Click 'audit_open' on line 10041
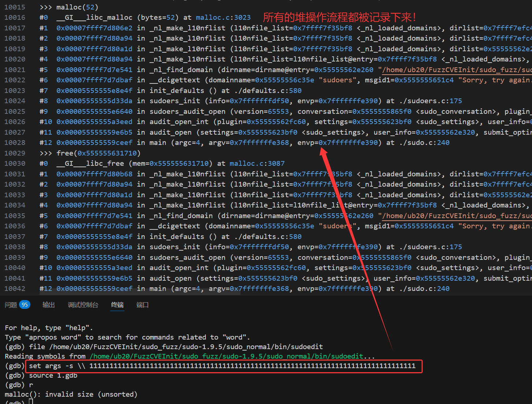Screen dimensions: 532x404 (x=171, y=278)
